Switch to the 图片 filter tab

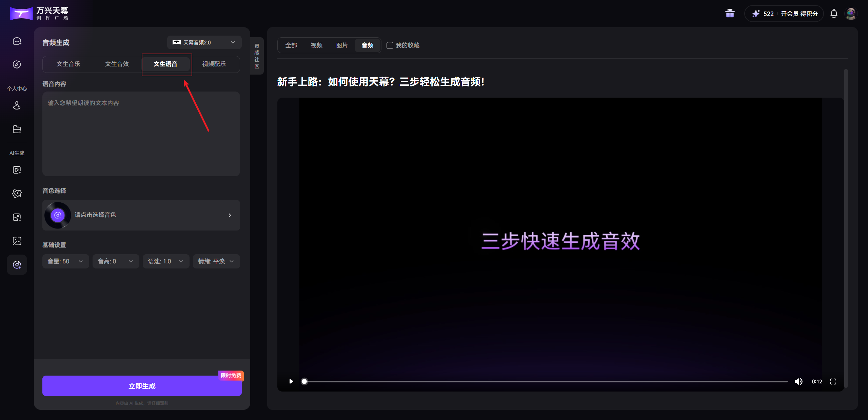click(x=342, y=45)
